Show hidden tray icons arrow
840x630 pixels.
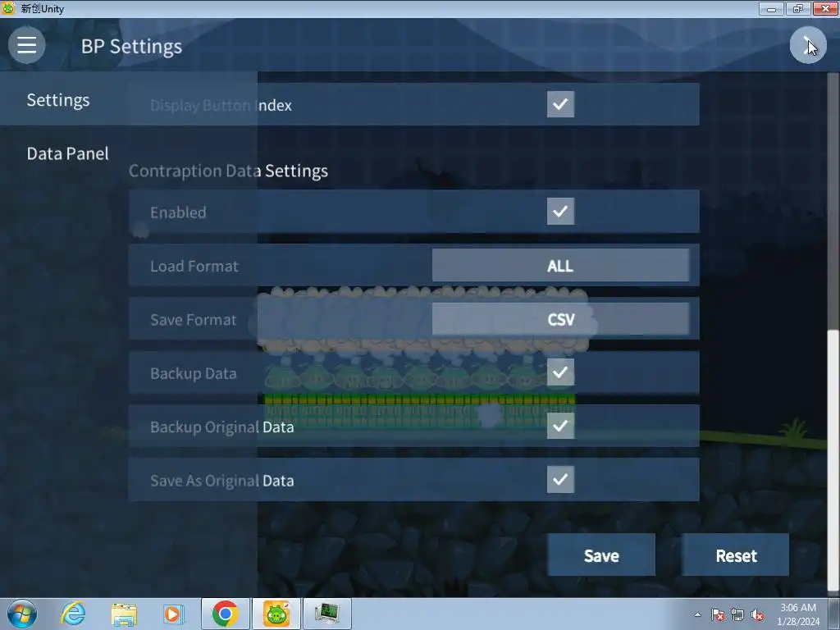pyautogui.click(x=697, y=614)
